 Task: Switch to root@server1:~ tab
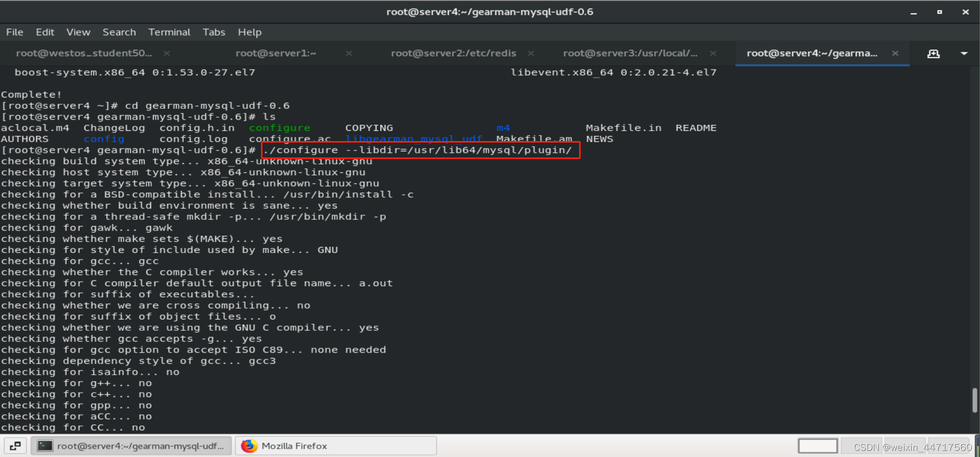click(x=276, y=53)
